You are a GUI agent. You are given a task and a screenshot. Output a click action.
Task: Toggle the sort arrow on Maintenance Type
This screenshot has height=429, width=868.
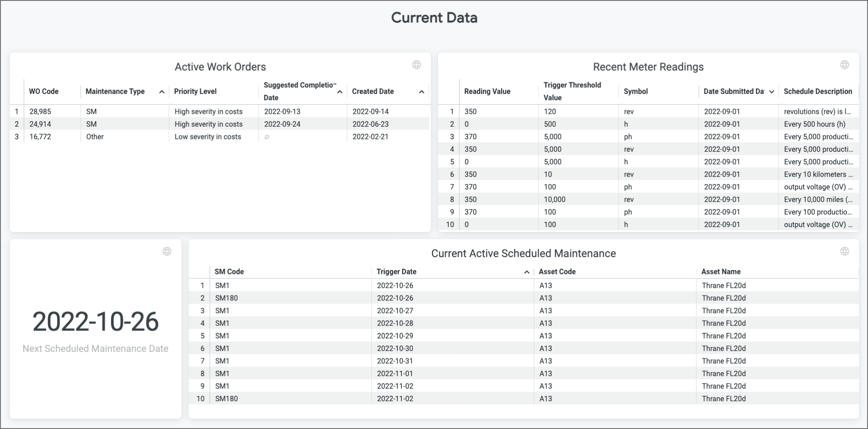click(162, 91)
